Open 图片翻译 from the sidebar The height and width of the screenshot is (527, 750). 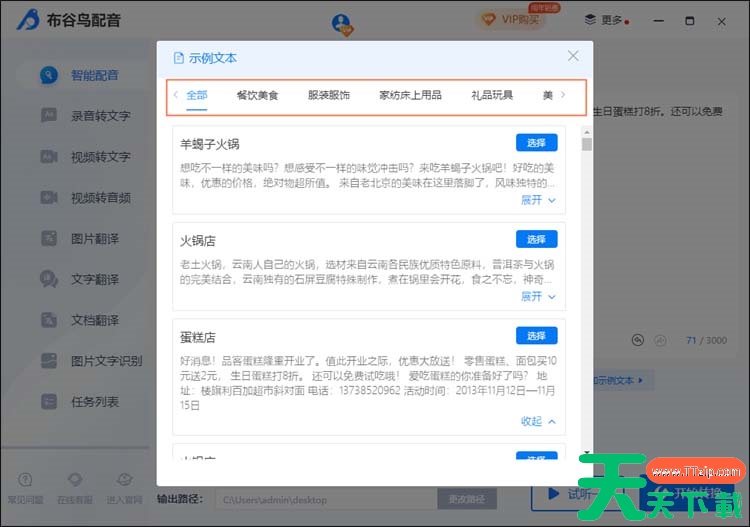pyautogui.click(x=81, y=238)
